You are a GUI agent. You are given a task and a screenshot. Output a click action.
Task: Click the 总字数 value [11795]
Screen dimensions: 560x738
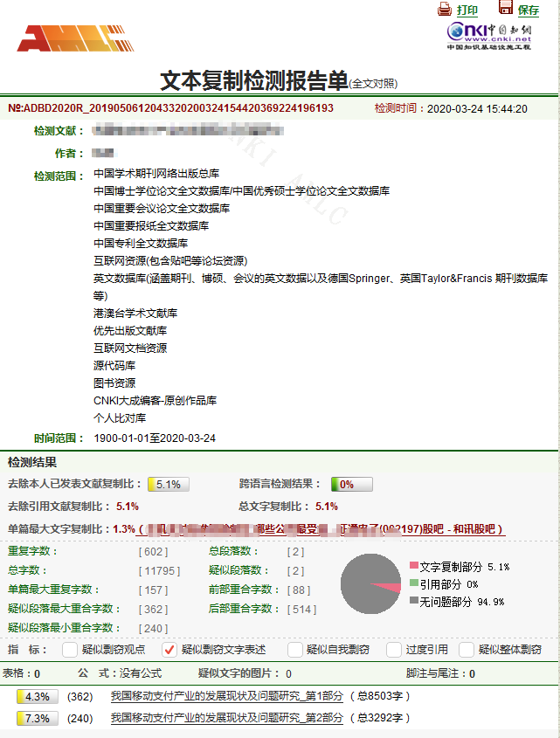159,571
